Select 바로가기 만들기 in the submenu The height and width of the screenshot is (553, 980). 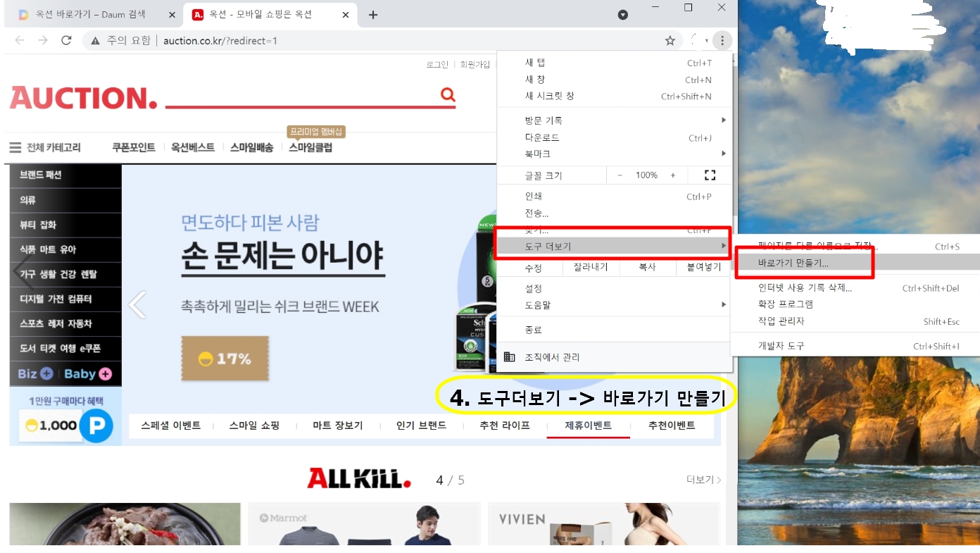(x=855, y=263)
